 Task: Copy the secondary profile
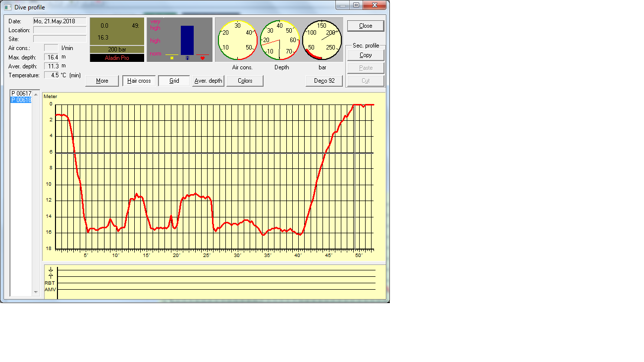(x=366, y=55)
